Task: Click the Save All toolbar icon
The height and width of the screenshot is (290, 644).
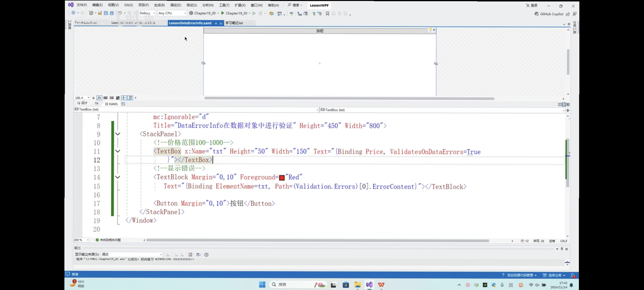Action: coord(112,13)
